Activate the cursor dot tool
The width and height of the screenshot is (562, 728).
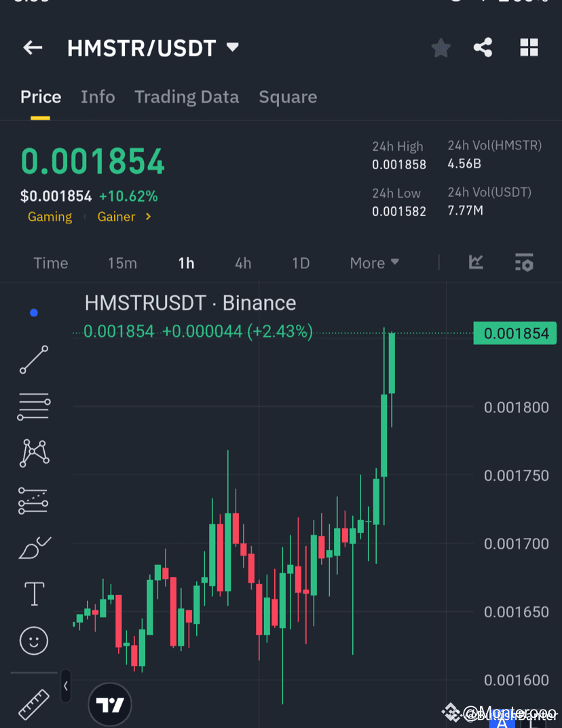click(33, 312)
